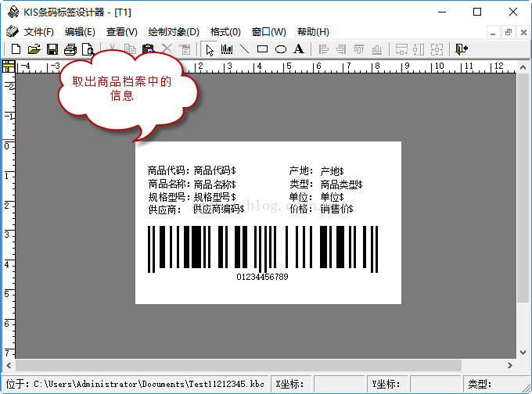Click the exit door icon
Image resolution: width=532 pixels, height=394 pixels.
462,49
